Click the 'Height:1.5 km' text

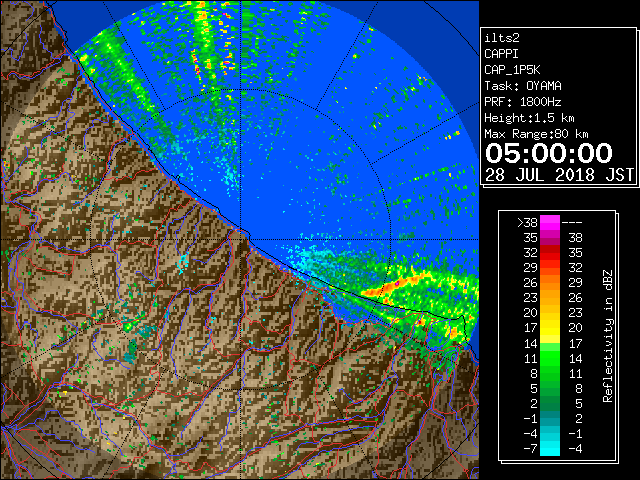529,118
